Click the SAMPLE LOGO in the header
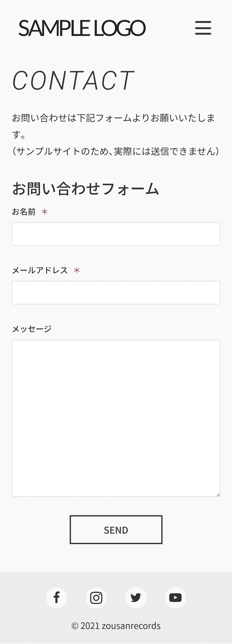This screenshot has height=644, width=232. click(x=82, y=28)
